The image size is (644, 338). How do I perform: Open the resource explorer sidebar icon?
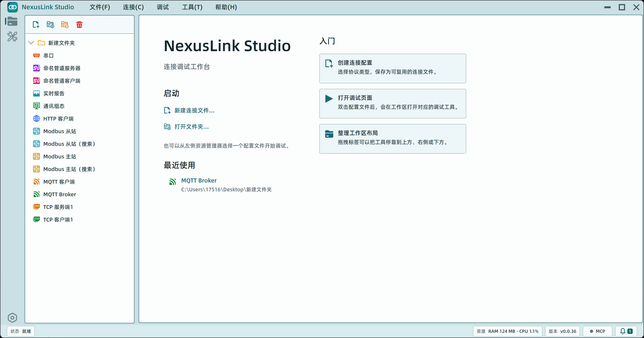pos(12,21)
